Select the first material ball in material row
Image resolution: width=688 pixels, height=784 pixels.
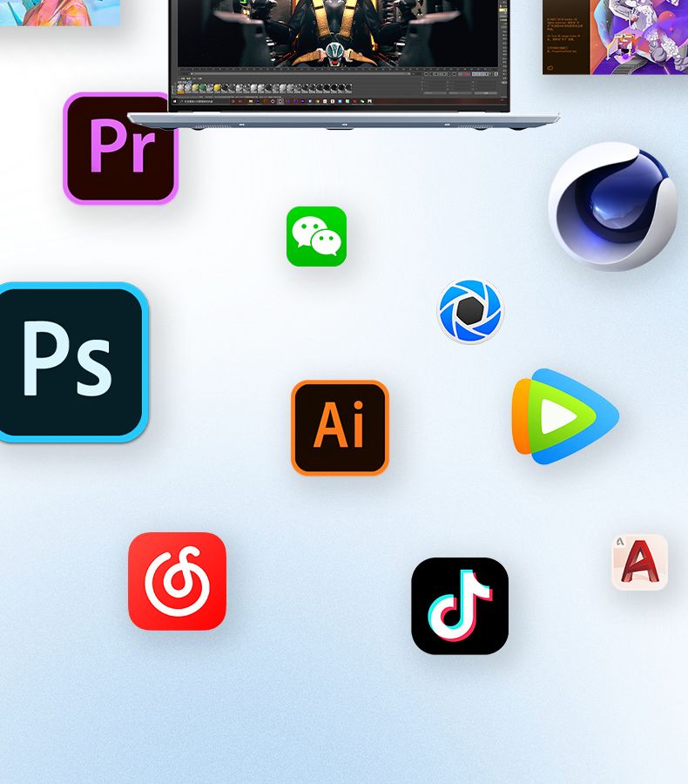click(x=182, y=88)
